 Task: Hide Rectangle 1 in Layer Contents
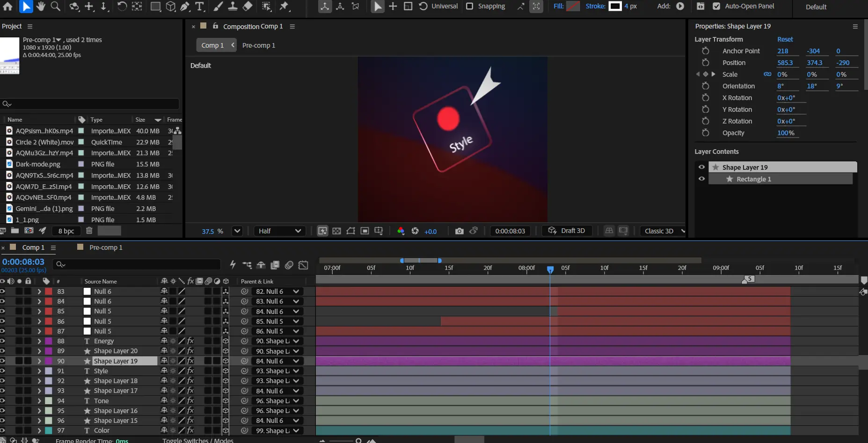[x=701, y=179]
